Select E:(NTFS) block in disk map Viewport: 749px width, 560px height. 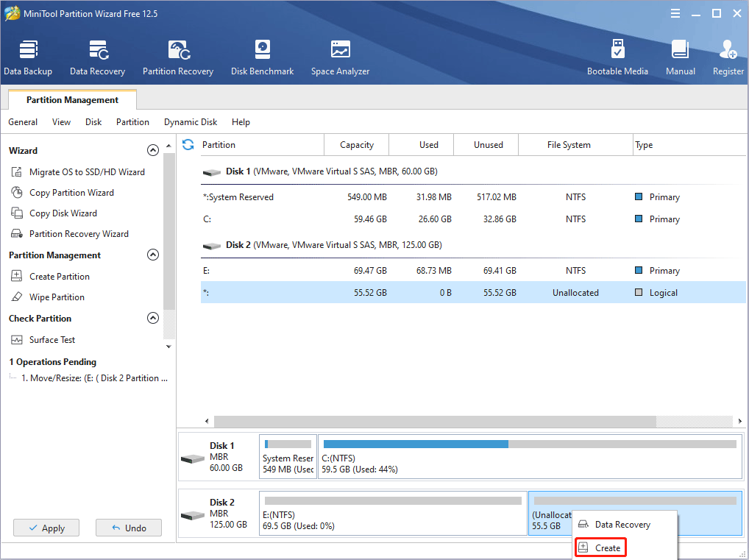tap(393, 513)
